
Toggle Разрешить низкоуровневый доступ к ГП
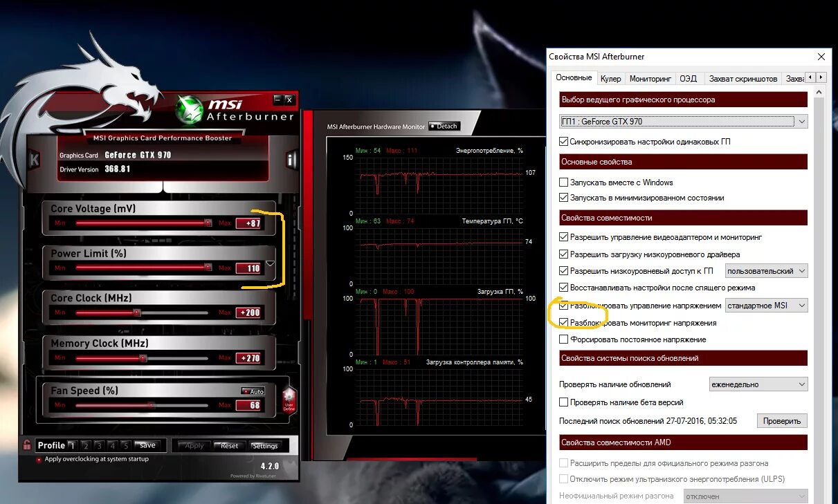(563, 271)
